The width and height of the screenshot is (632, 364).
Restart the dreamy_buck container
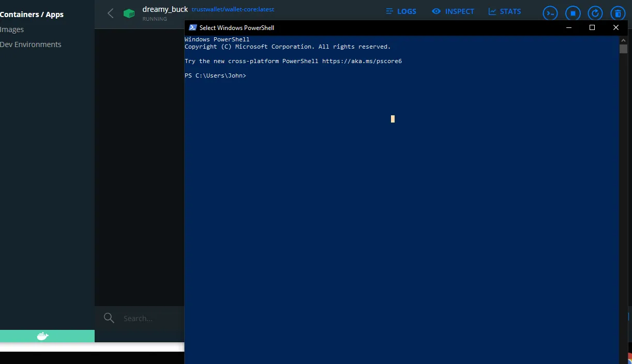[x=596, y=13]
